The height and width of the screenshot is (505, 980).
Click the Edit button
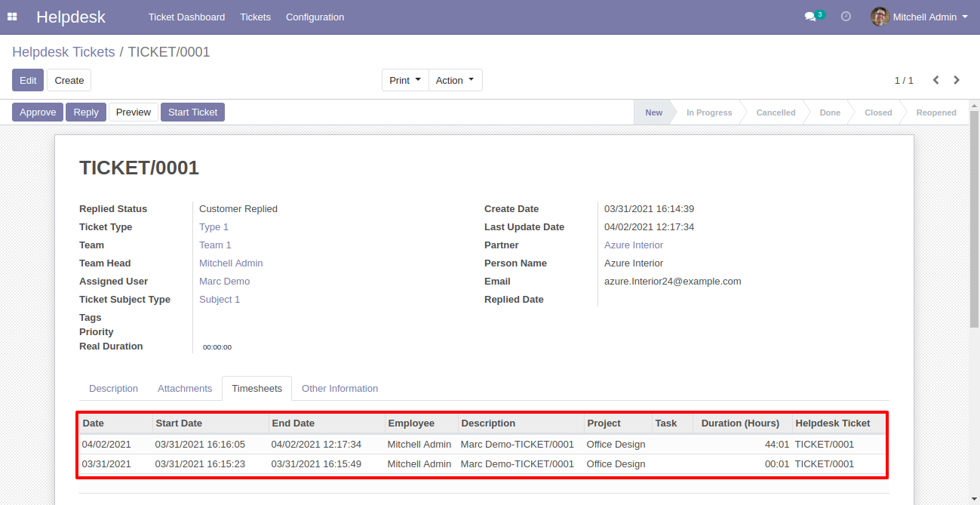click(x=28, y=80)
